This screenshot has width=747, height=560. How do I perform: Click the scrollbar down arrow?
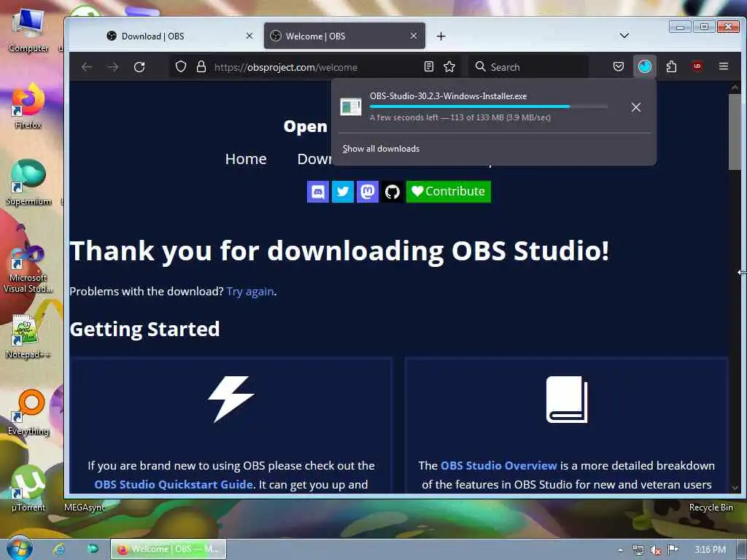tap(735, 488)
